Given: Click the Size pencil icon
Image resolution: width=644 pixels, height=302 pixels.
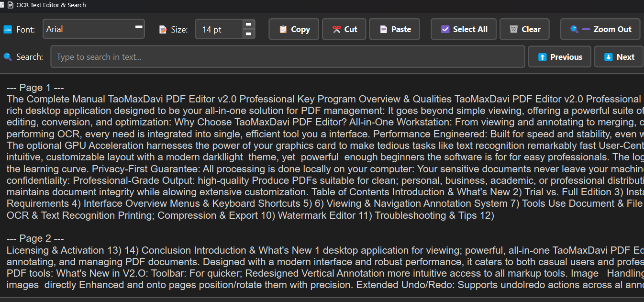Looking at the screenshot, I should [x=163, y=29].
